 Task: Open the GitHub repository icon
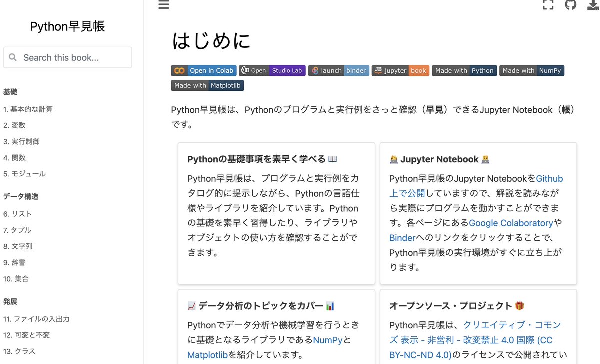[570, 5]
